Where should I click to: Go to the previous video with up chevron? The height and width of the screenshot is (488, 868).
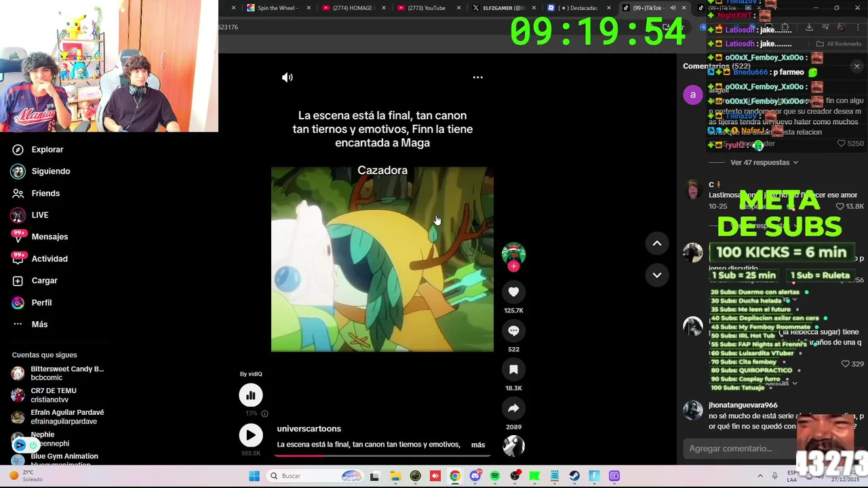coord(657,243)
